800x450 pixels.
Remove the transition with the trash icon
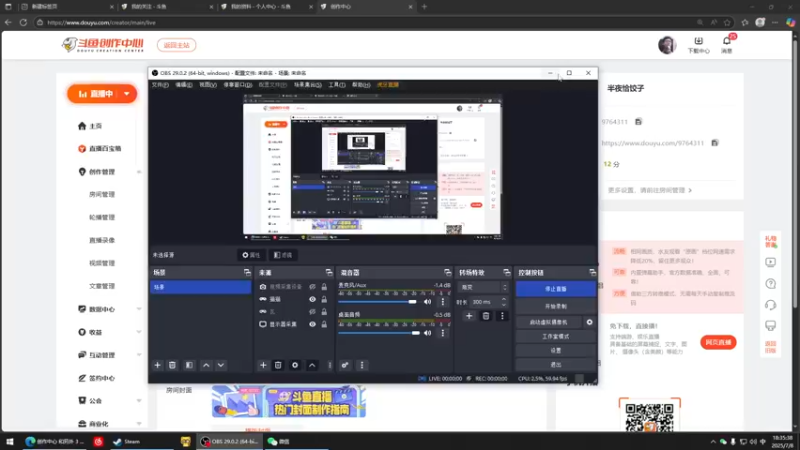486,316
